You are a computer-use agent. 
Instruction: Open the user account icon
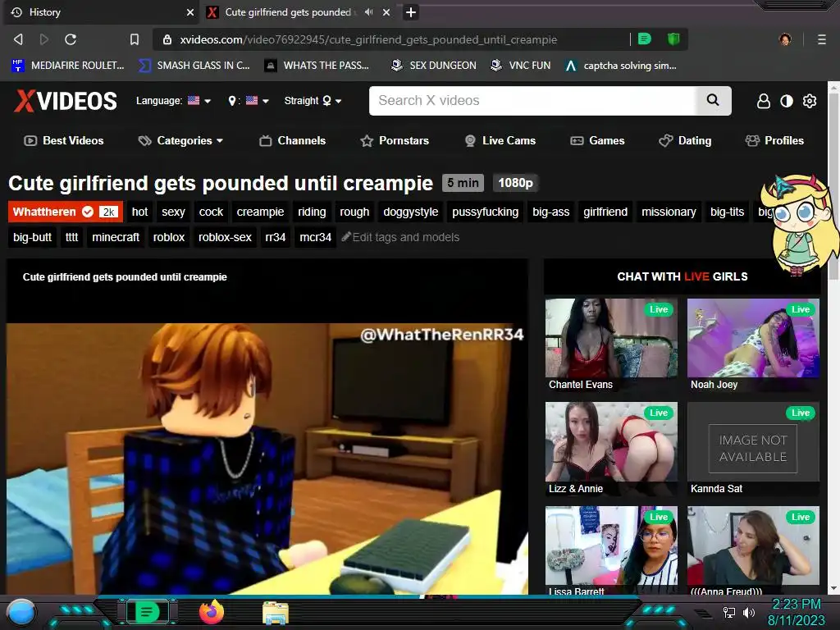[x=764, y=101]
